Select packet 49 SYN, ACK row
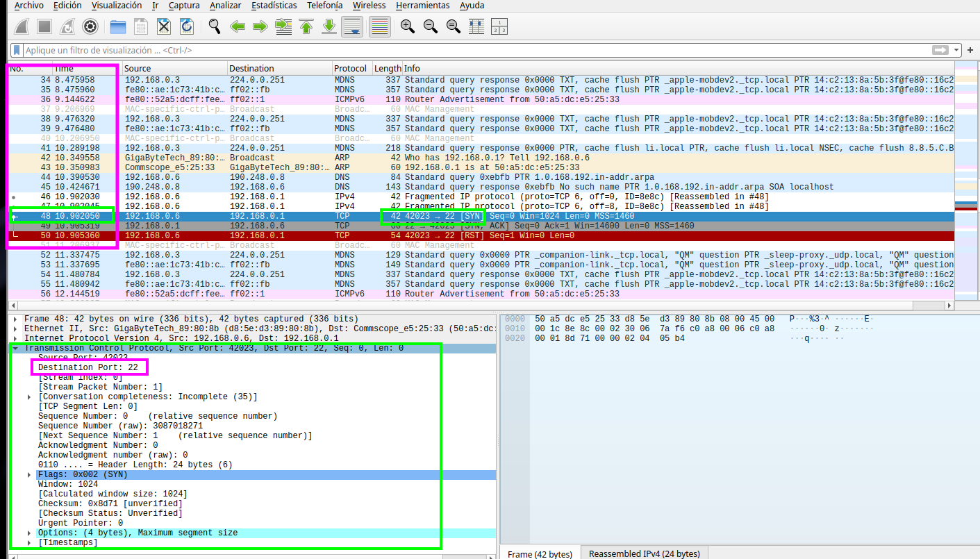This screenshot has width=980, height=559. coord(481,226)
